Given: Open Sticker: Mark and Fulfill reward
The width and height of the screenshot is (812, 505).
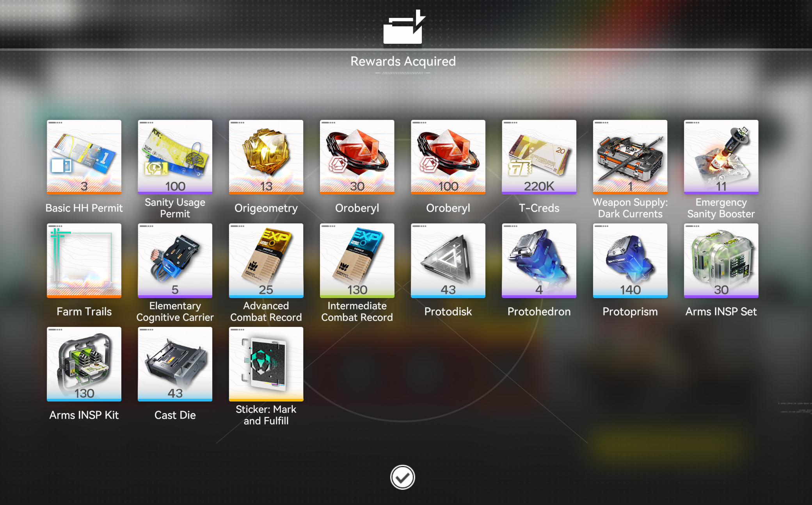Looking at the screenshot, I should [x=266, y=364].
